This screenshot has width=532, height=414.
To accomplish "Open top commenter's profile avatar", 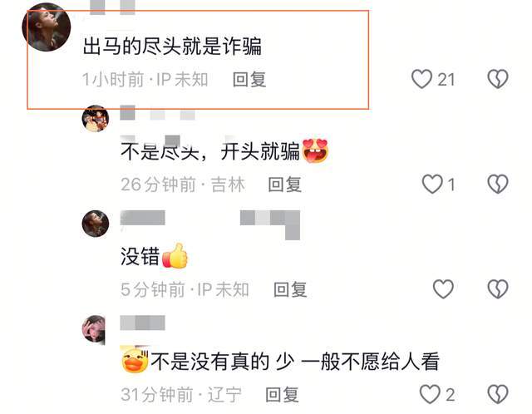I will point(47,27).
